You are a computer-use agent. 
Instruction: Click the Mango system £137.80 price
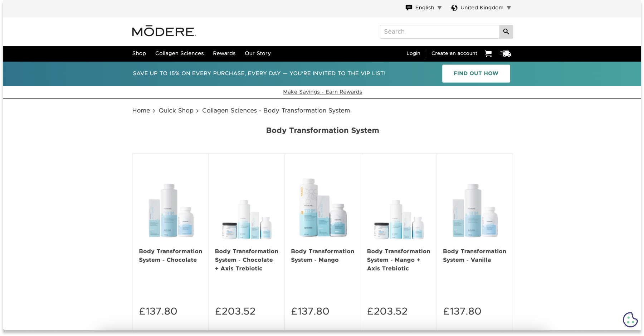310,311
